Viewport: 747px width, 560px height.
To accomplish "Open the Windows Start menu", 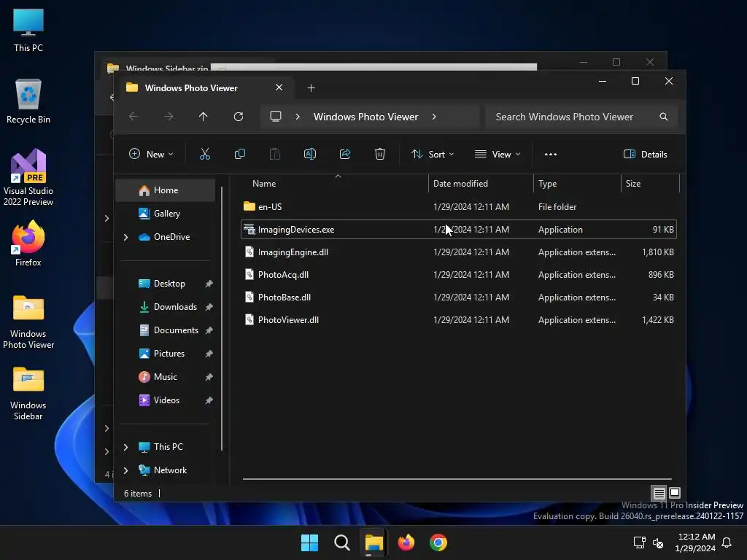I will click(x=309, y=542).
